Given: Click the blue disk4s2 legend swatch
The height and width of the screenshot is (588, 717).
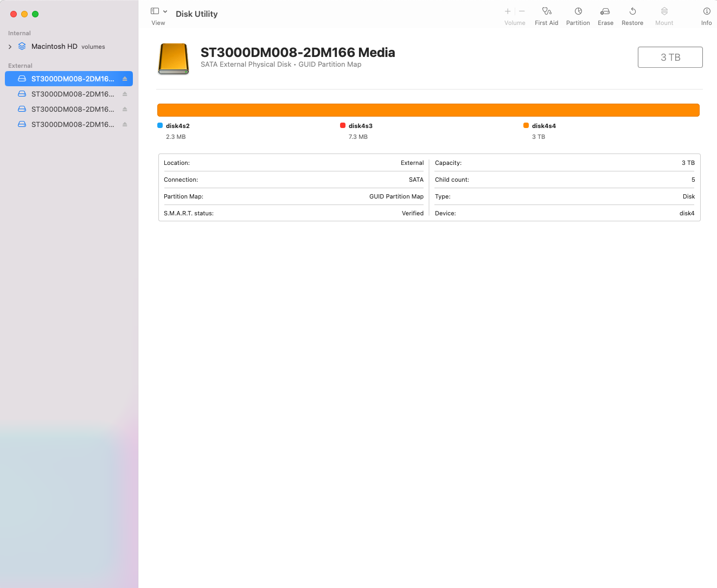Looking at the screenshot, I should [x=160, y=125].
